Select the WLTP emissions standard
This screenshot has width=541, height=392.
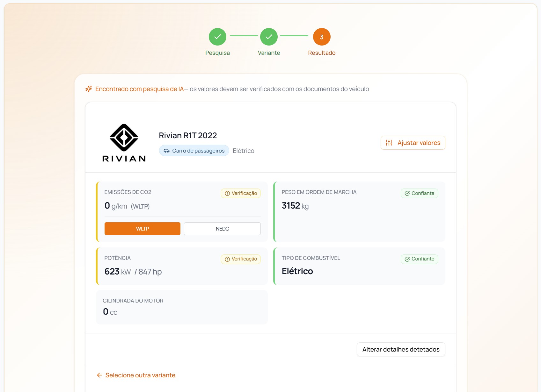tap(143, 229)
